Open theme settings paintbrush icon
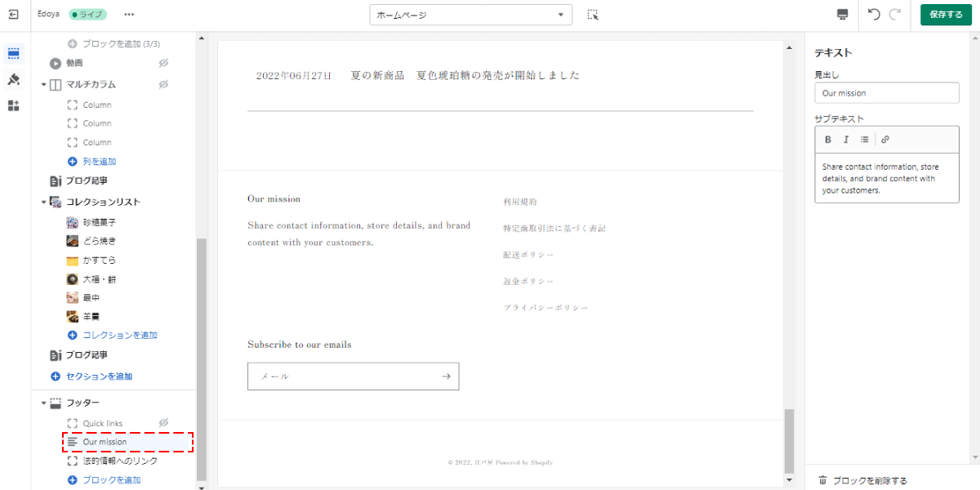 point(14,79)
